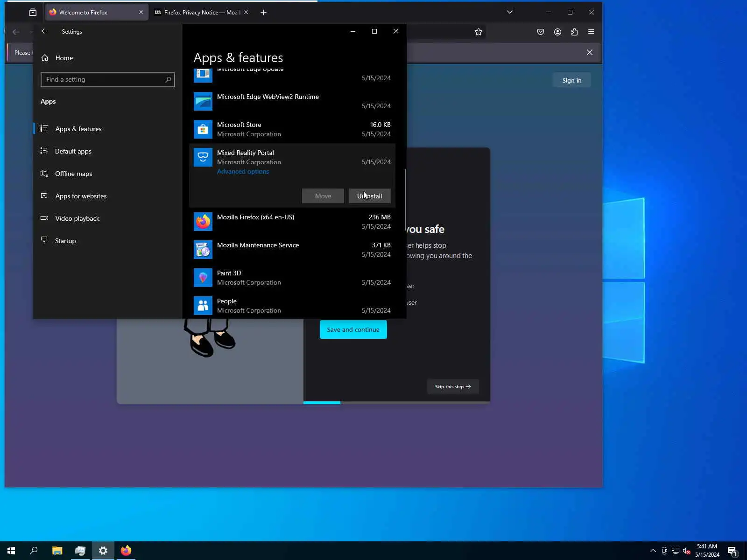Select Microsoft Edge WebView2 Runtime entry
Screen dimensions: 747x560
click(292, 101)
